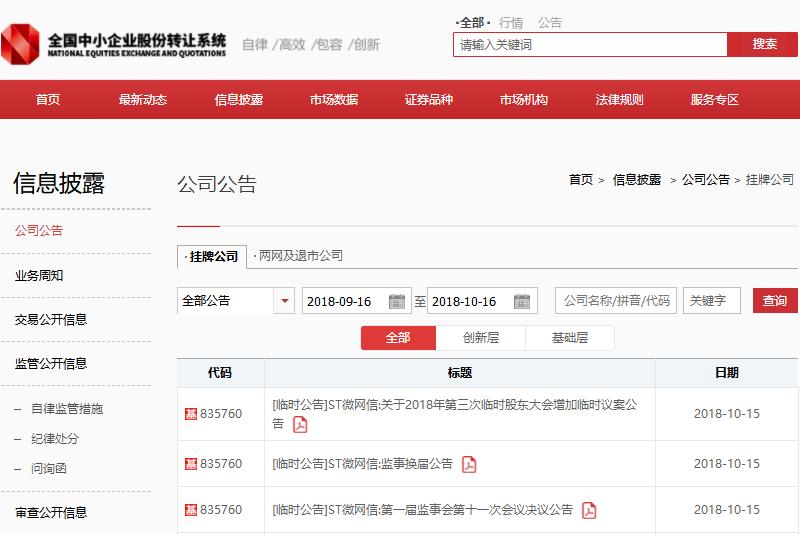Open sidebar item 监管公开信息
Image resolution: width=800 pixels, height=535 pixels.
(51, 364)
